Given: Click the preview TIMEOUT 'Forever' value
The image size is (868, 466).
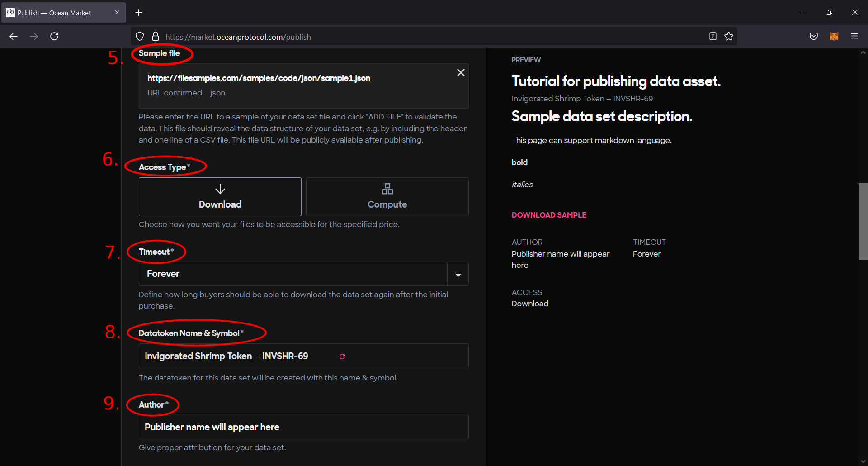Looking at the screenshot, I should pos(646,254).
